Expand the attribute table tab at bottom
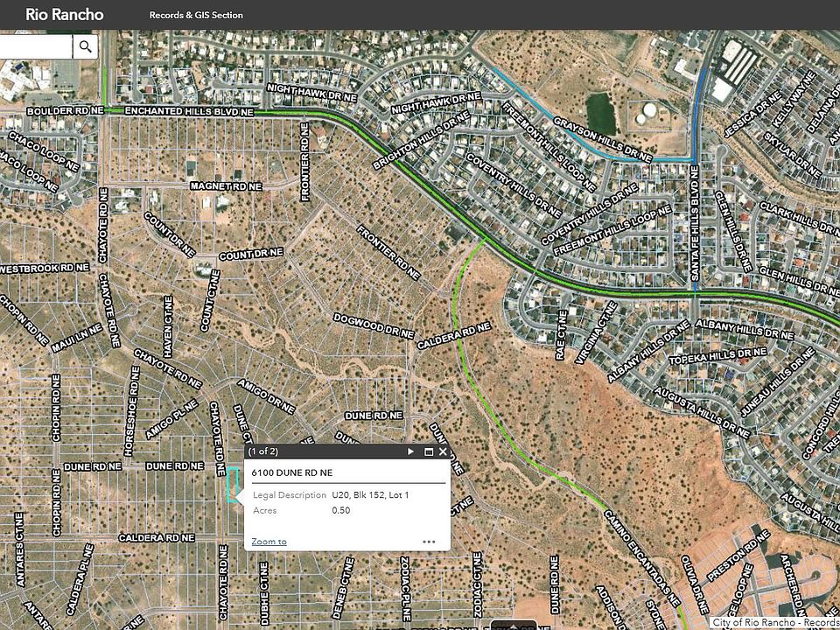 pyautogui.click(x=511, y=625)
